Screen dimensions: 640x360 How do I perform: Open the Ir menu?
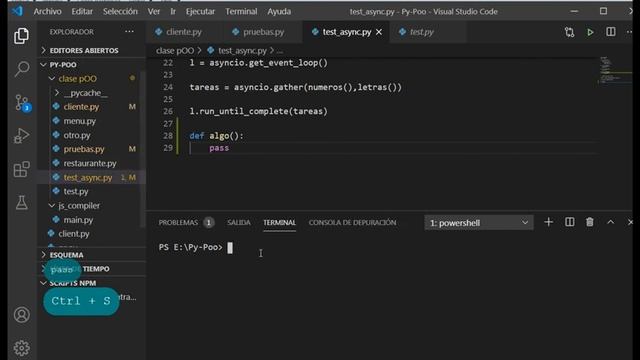pyautogui.click(x=173, y=12)
